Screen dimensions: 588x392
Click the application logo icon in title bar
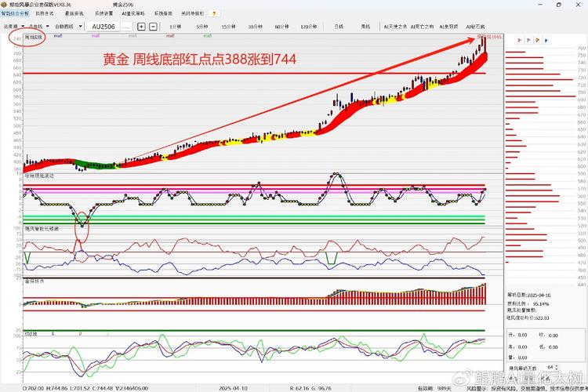(4, 5)
